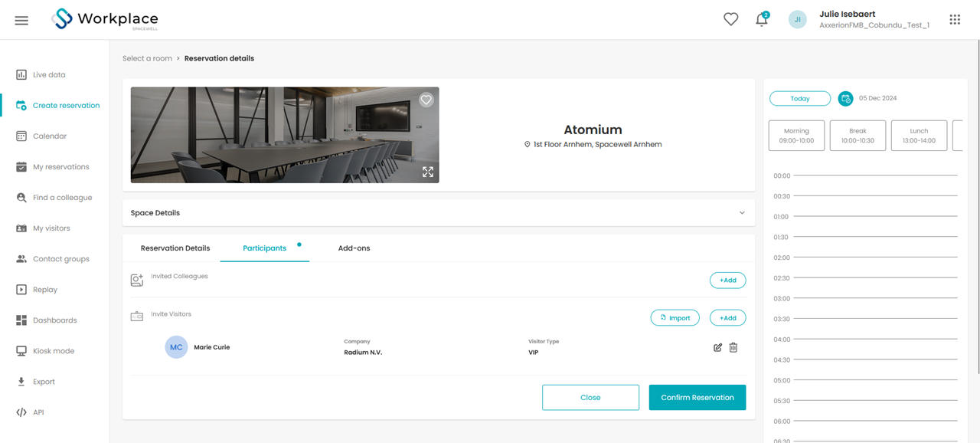Import visitors list
Image resolution: width=980 pixels, height=443 pixels.
675,318
